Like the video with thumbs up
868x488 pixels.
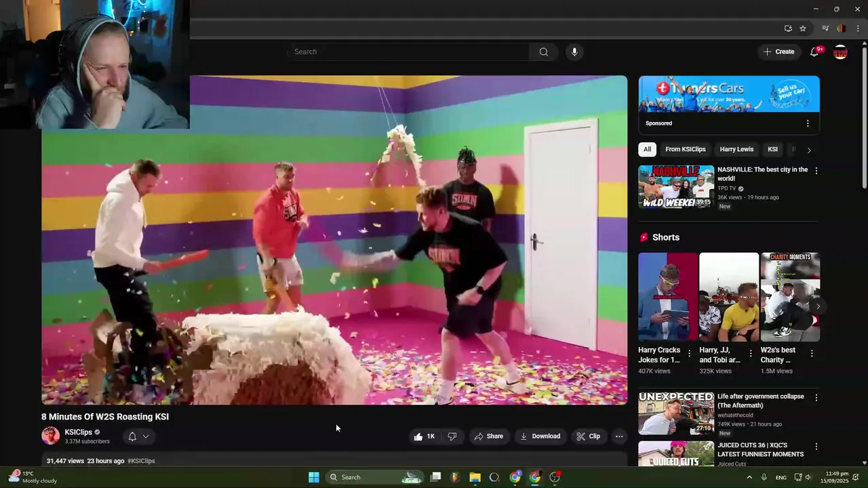pyautogui.click(x=425, y=436)
